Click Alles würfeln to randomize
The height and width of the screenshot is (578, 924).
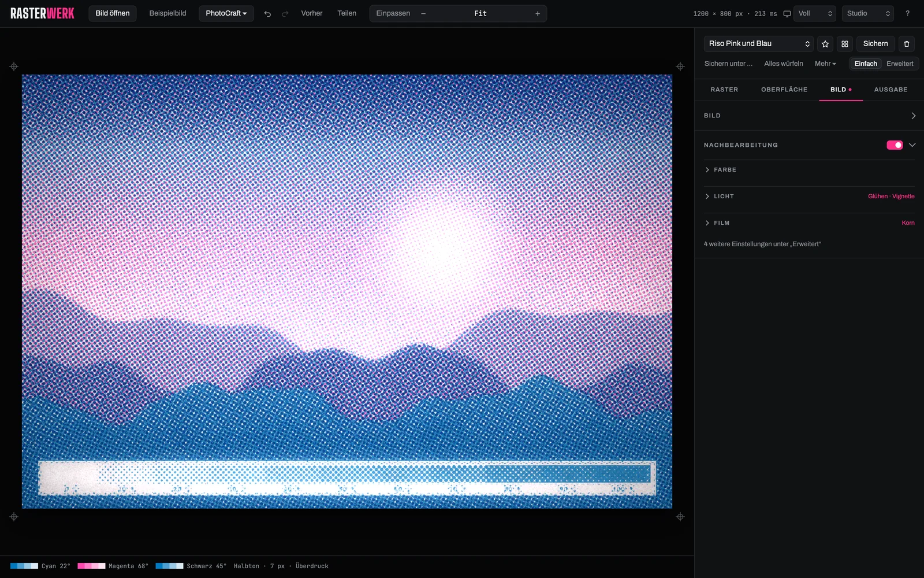tap(784, 64)
